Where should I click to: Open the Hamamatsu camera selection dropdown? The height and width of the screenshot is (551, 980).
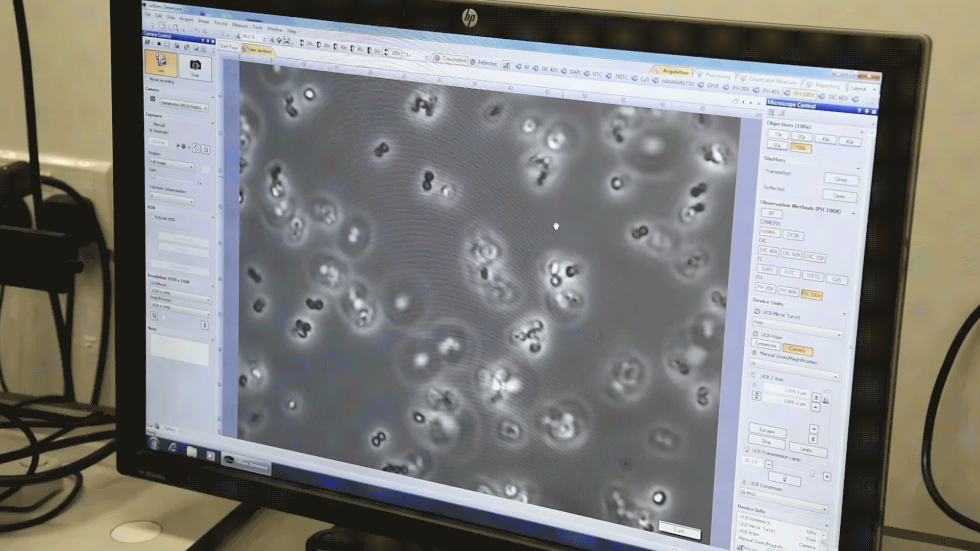point(184,105)
